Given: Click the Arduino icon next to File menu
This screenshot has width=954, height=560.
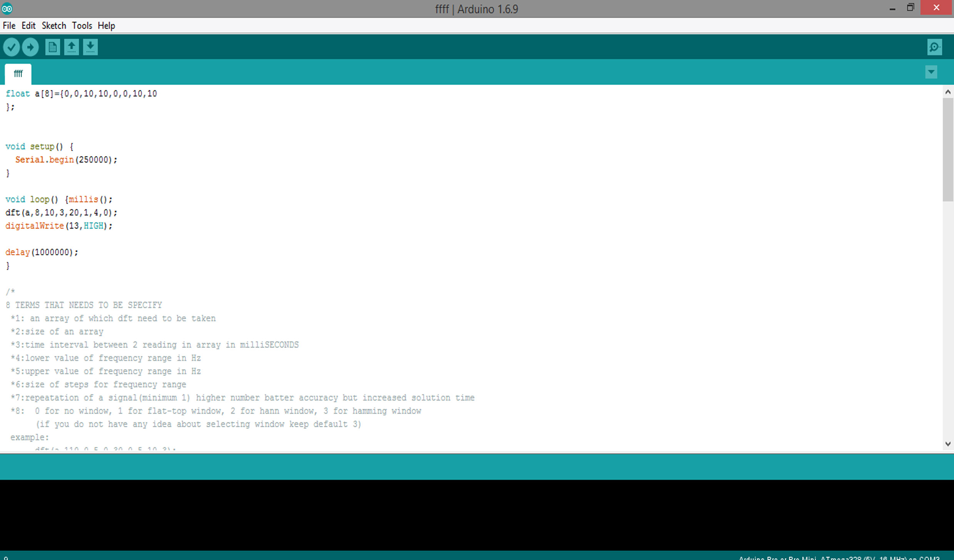Looking at the screenshot, I should tap(7, 8).
